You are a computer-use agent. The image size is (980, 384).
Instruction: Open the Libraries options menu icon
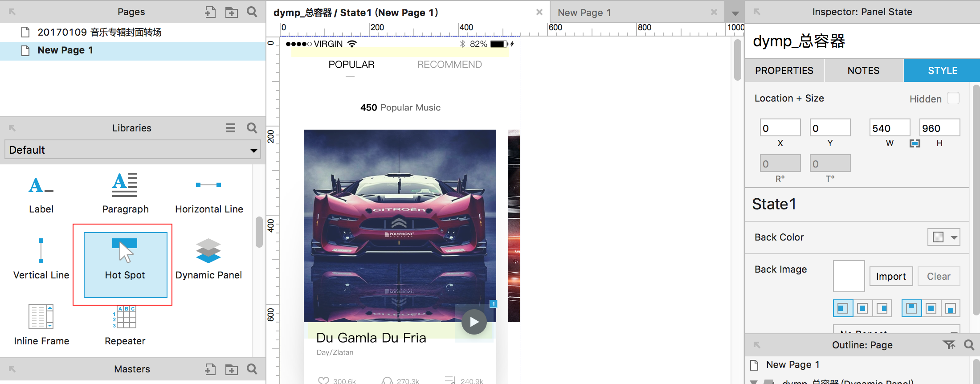tap(231, 128)
